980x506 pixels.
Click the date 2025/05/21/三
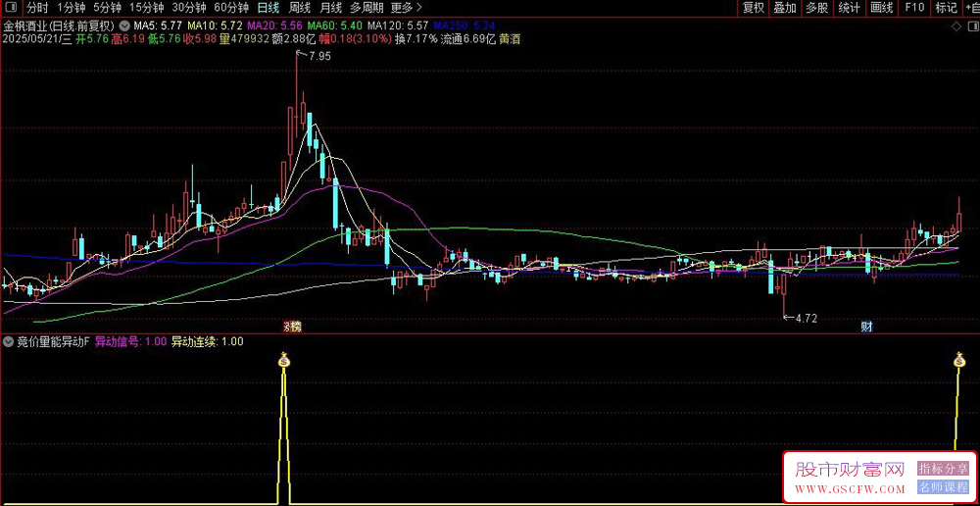click(x=38, y=39)
